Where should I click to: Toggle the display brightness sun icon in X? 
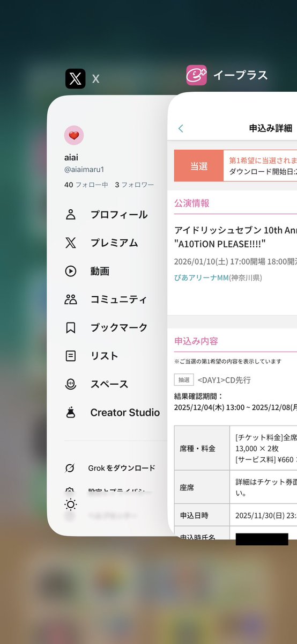click(71, 504)
